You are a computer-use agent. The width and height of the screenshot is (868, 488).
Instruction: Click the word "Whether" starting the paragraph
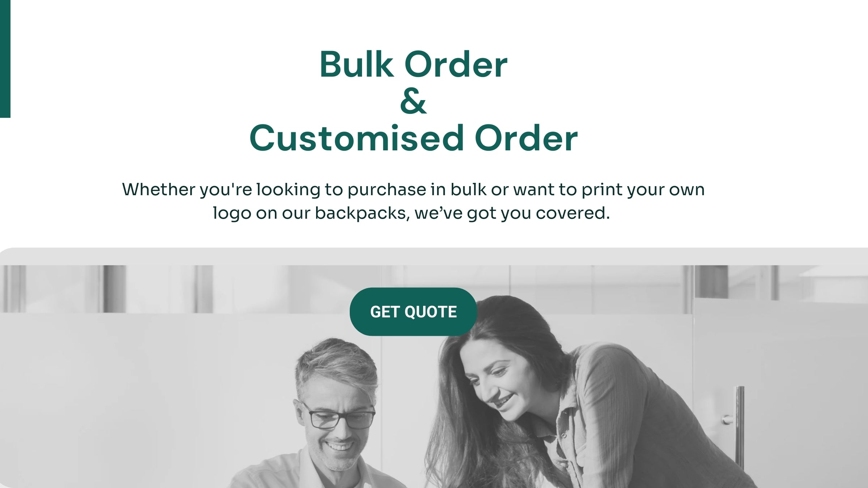[x=159, y=189]
